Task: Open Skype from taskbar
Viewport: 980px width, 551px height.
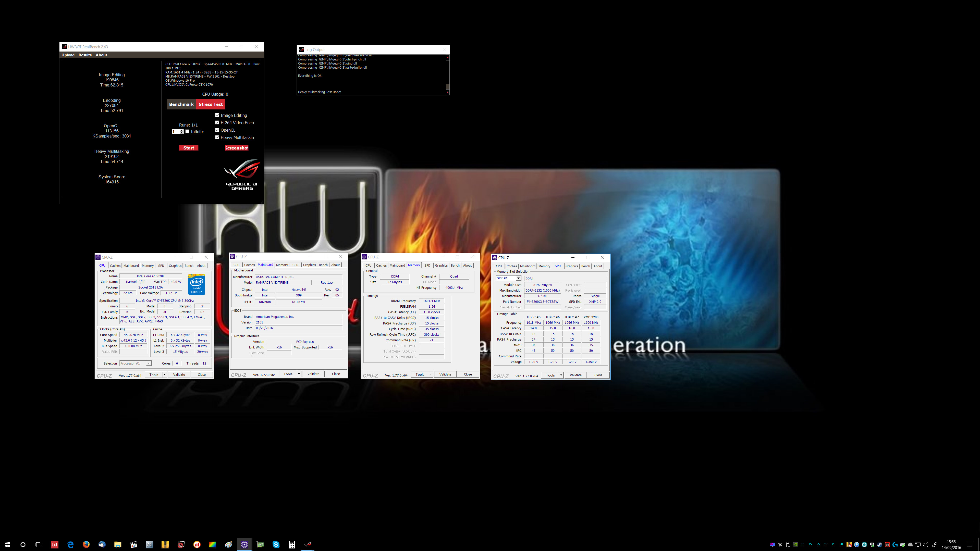Action: (x=276, y=545)
